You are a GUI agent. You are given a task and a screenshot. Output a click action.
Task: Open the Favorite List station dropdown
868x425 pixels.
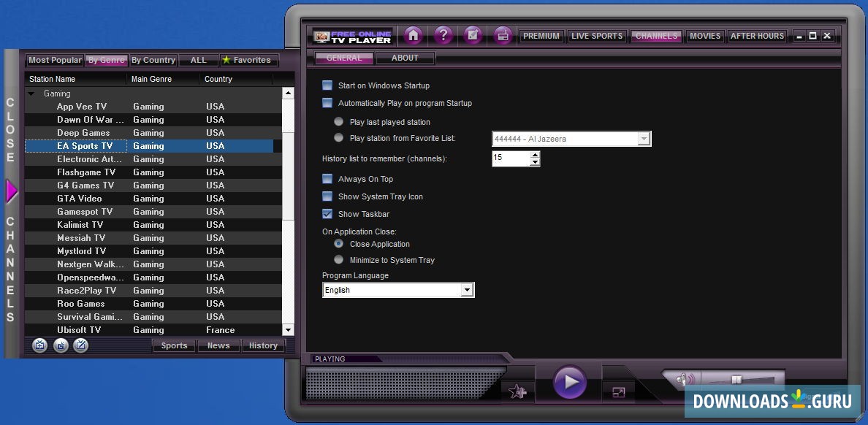[642, 138]
